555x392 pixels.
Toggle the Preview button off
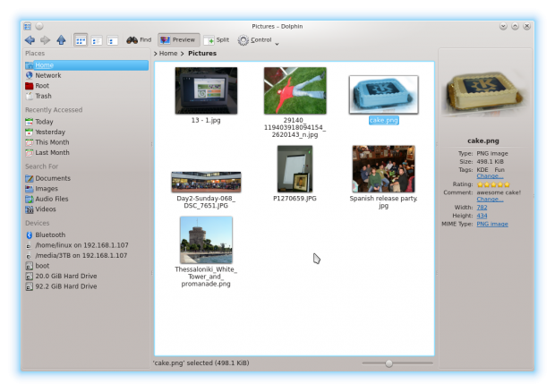coord(179,40)
